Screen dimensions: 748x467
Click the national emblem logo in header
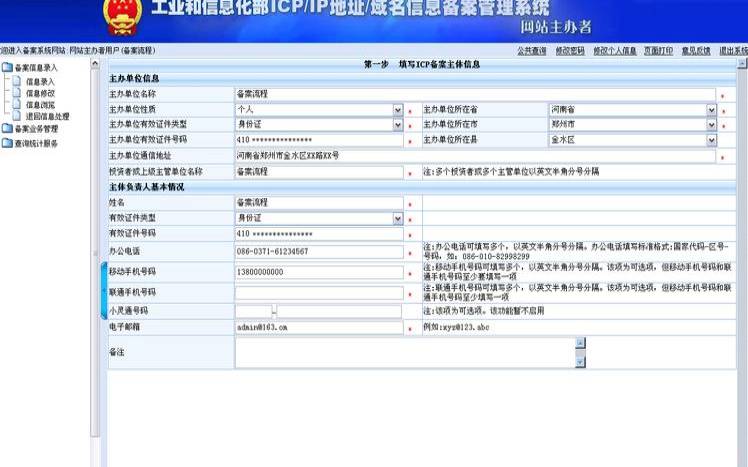pyautogui.click(x=120, y=17)
